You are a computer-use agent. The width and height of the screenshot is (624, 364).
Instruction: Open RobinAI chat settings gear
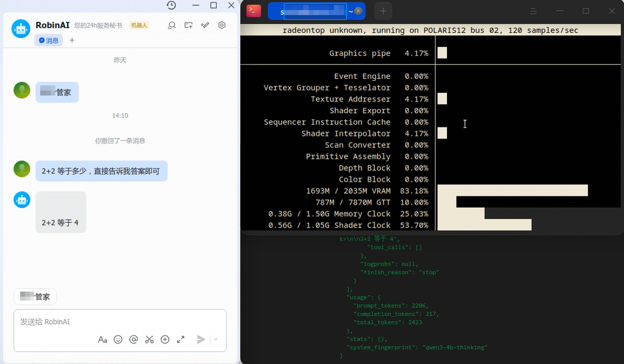click(x=222, y=25)
